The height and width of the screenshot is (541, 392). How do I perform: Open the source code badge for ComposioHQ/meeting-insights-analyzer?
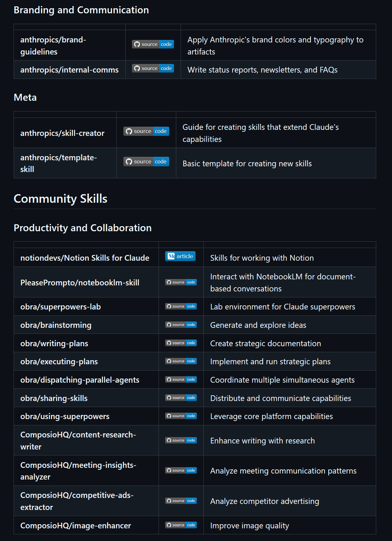click(181, 471)
